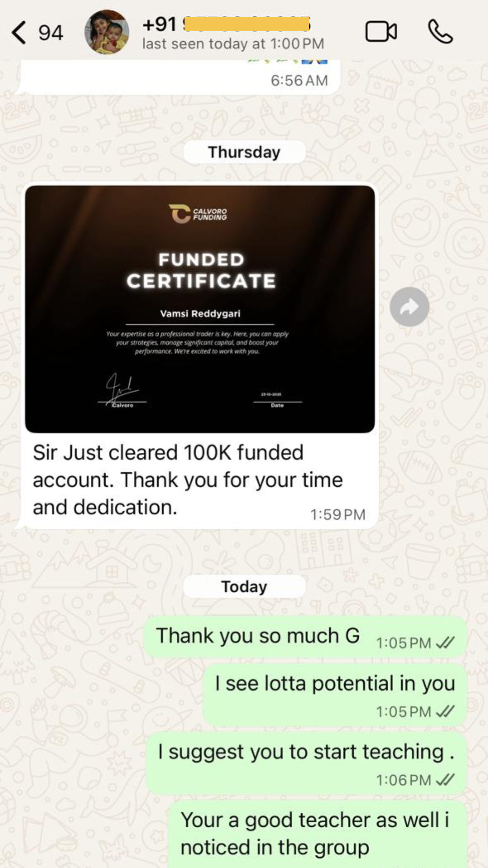Screen dimensions: 488x868
Task: Tap last seen today at 1:00 PM
Action: click(233, 44)
